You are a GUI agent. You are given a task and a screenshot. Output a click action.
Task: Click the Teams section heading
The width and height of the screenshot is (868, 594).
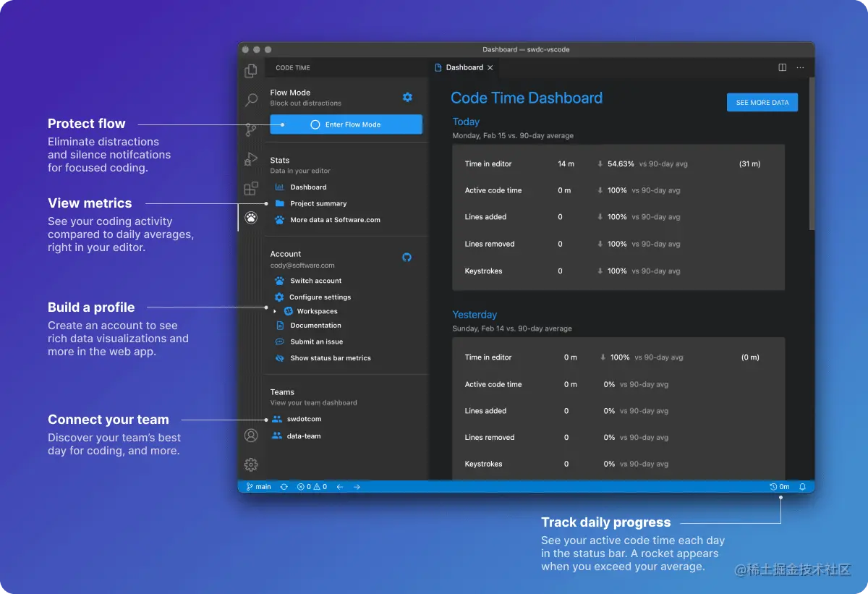click(282, 392)
